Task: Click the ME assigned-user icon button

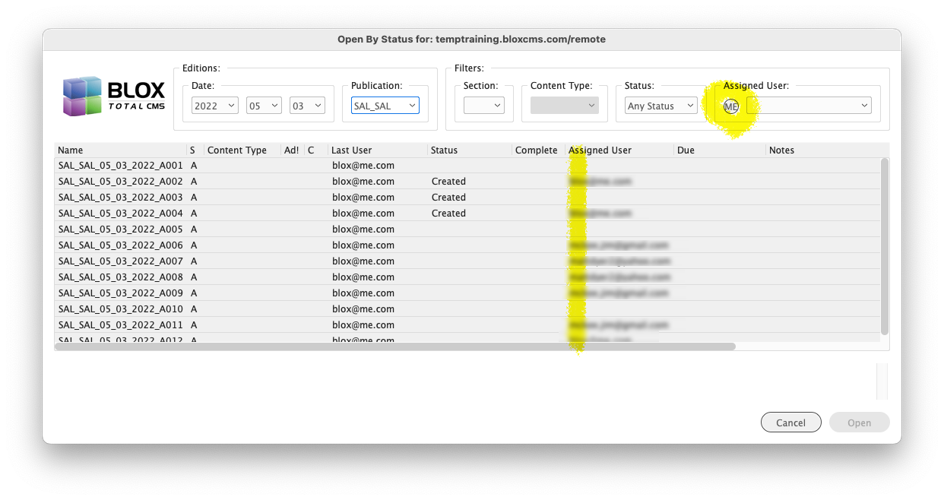Action: (x=730, y=106)
